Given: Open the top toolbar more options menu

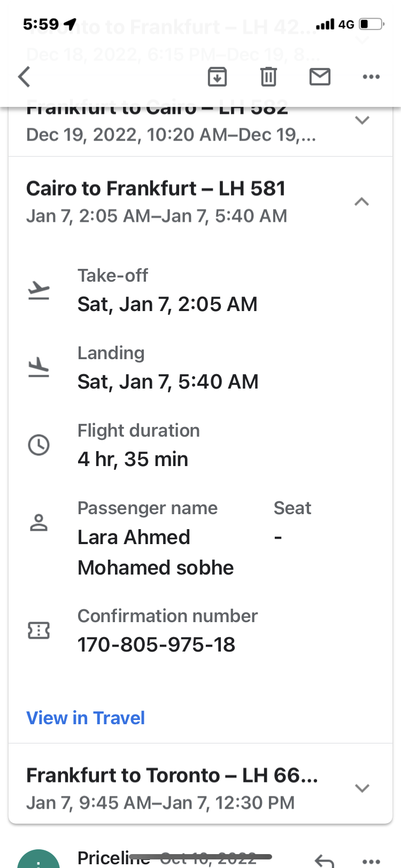Looking at the screenshot, I should pyautogui.click(x=371, y=77).
